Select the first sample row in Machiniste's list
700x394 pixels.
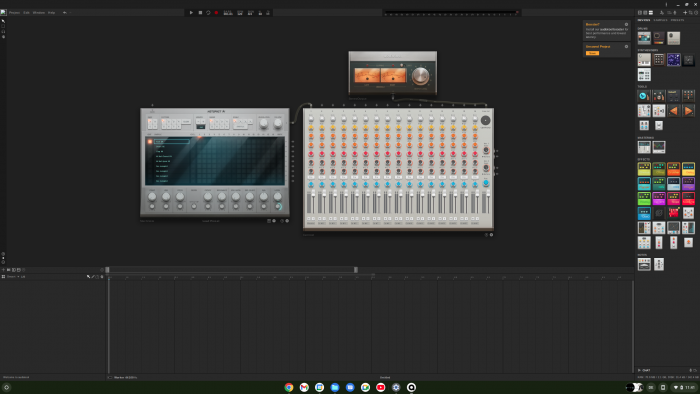click(x=172, y=141)
